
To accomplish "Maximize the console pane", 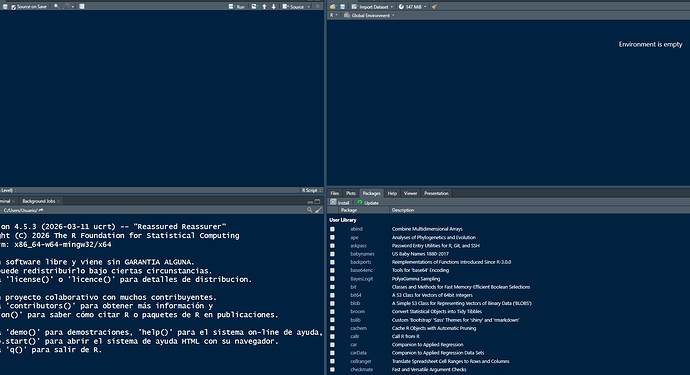I will coord(317,202).
